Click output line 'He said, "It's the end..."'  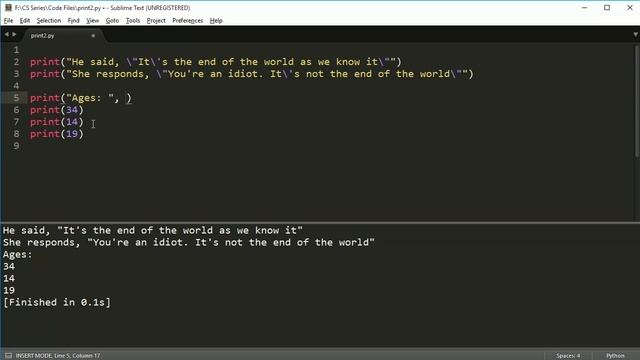tap(153, 230)
